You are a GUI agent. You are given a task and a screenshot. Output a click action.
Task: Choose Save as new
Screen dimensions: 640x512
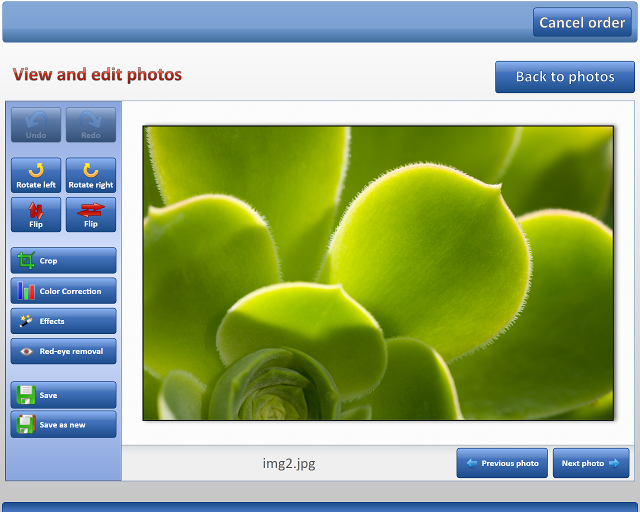click(64, 425)
